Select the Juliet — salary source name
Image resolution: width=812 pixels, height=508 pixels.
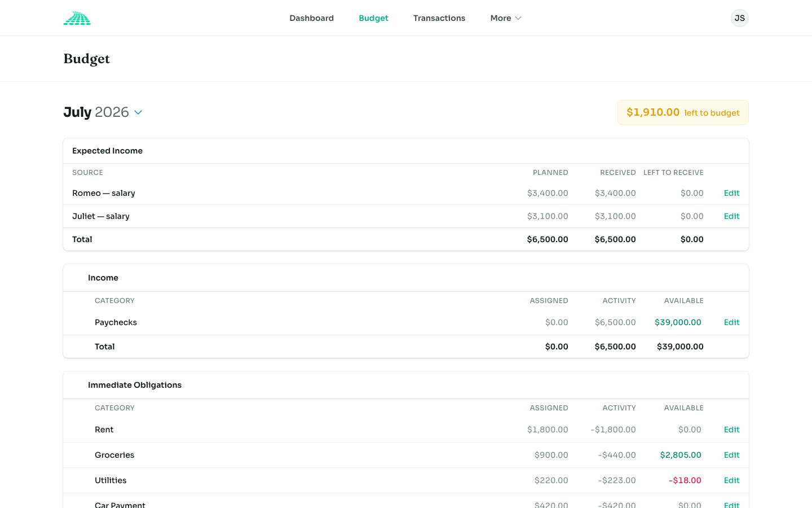(101, 216)
